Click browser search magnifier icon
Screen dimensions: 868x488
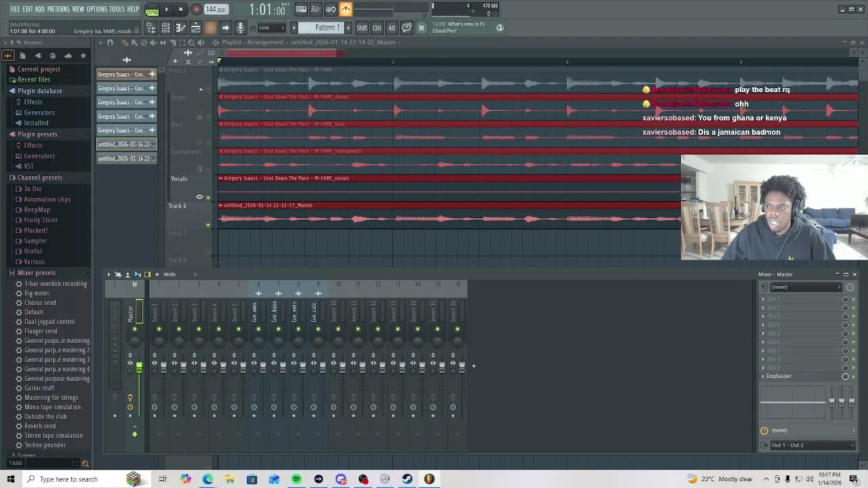[x=85, y=464]
